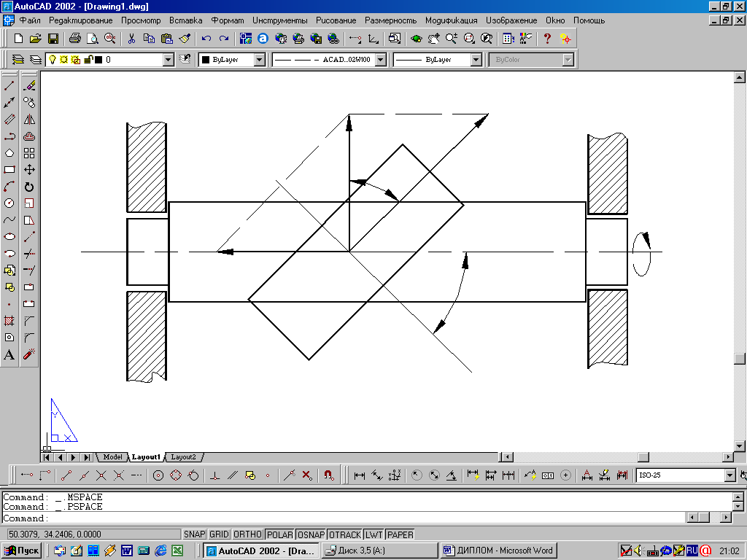Viewport: 747px width, 560px height.
Task: Activate Pan realtime hand tool
Action: (x=433, y=39)
